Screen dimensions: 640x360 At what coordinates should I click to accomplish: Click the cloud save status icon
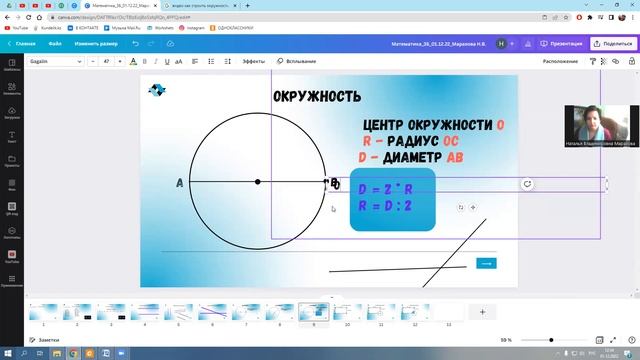pos(170,44)
